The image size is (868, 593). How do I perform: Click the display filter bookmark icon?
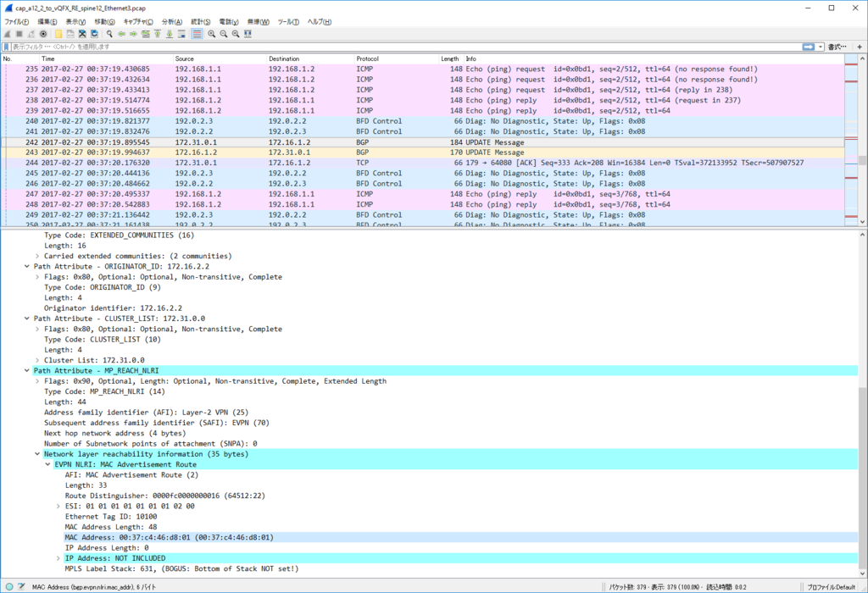[7, 47]
